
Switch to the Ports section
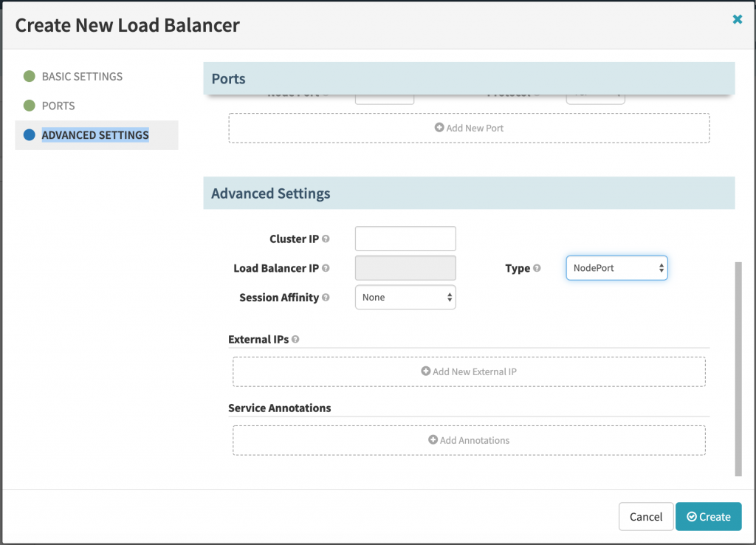pos(58,106)
